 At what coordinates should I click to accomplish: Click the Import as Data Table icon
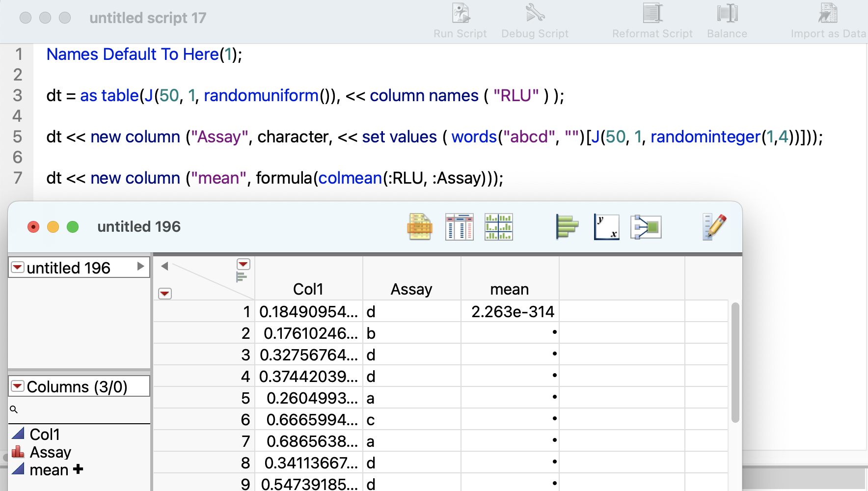(828, 13)
